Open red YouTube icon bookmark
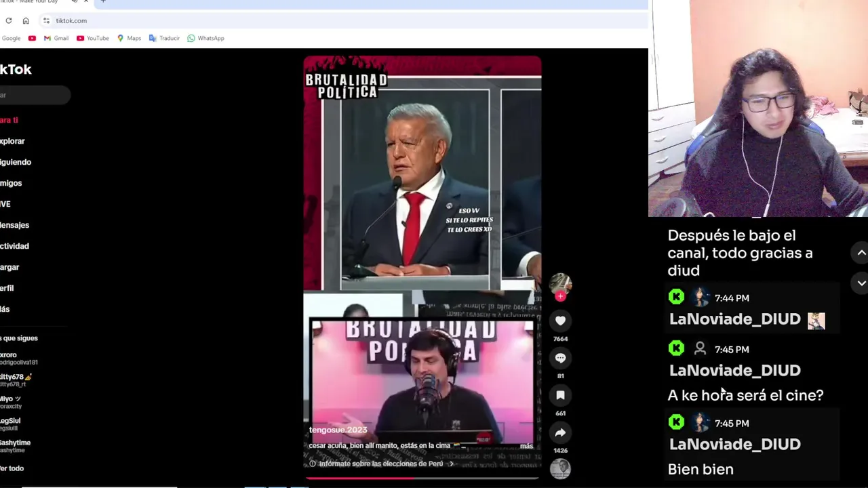This screenshot has height=488, width=868. [32, 38]
